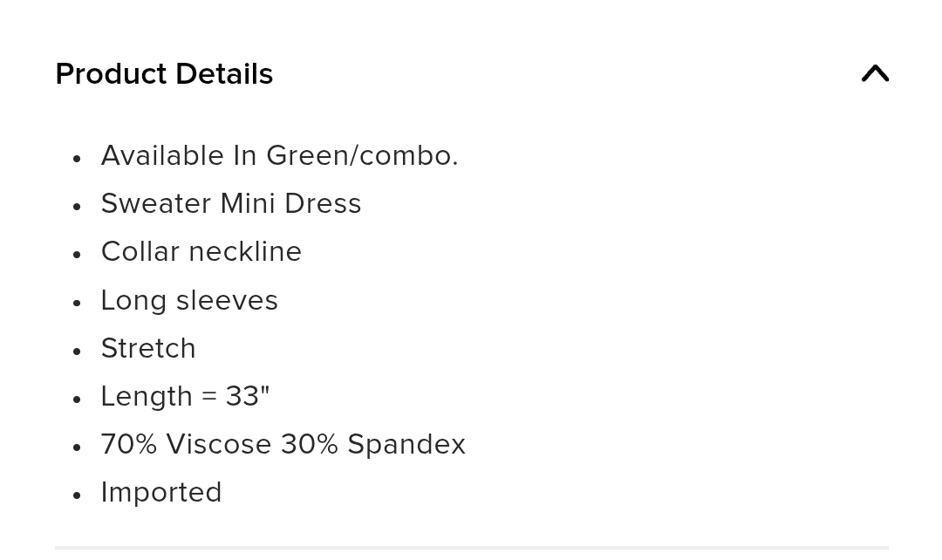Screen dimensions: 942x560
Task: Click the 'Sweater Mini Dress' text
Action: pos(230,204)
